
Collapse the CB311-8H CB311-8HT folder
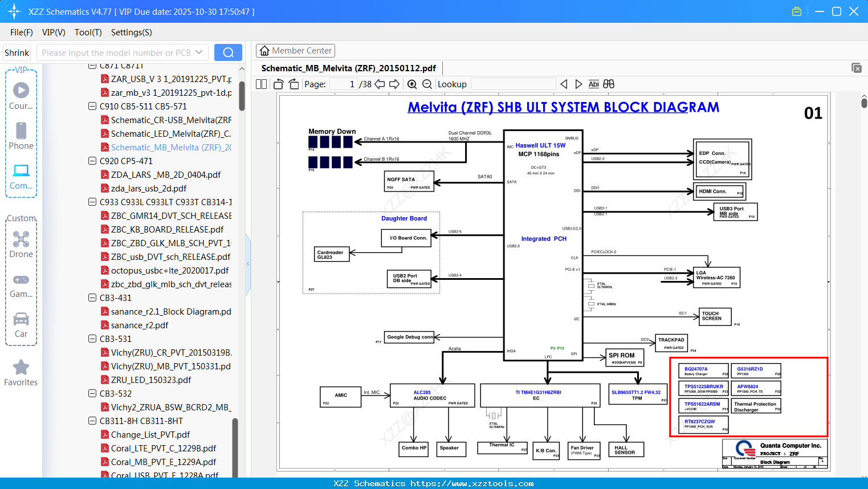pyautogui.click(x=92, y=421)
